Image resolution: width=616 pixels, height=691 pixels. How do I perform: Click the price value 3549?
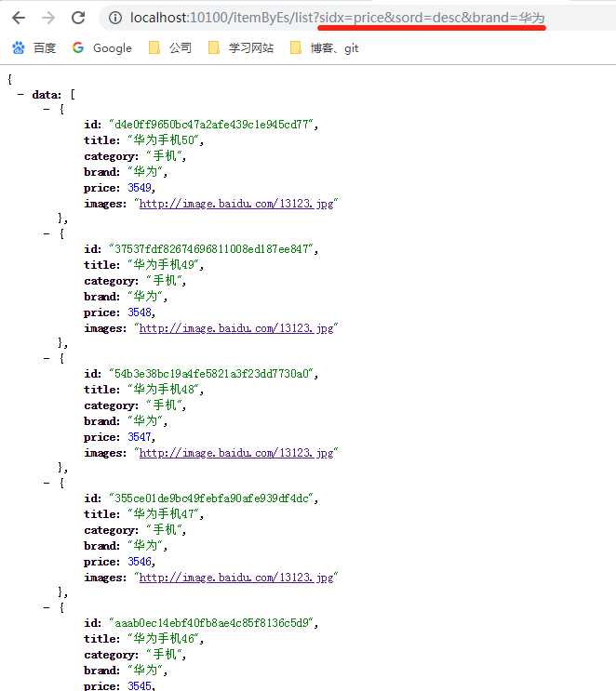(140, 188)
